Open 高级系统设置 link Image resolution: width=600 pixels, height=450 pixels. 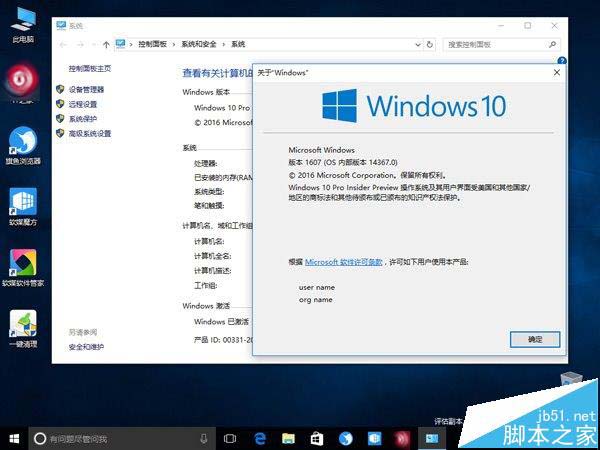point(90,134)
